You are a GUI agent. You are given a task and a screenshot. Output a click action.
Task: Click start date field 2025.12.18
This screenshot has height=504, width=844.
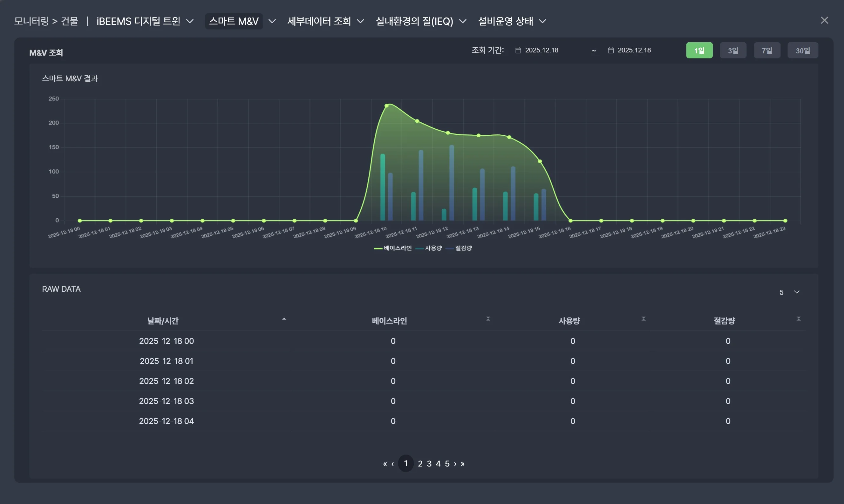[x=541, y=50]
